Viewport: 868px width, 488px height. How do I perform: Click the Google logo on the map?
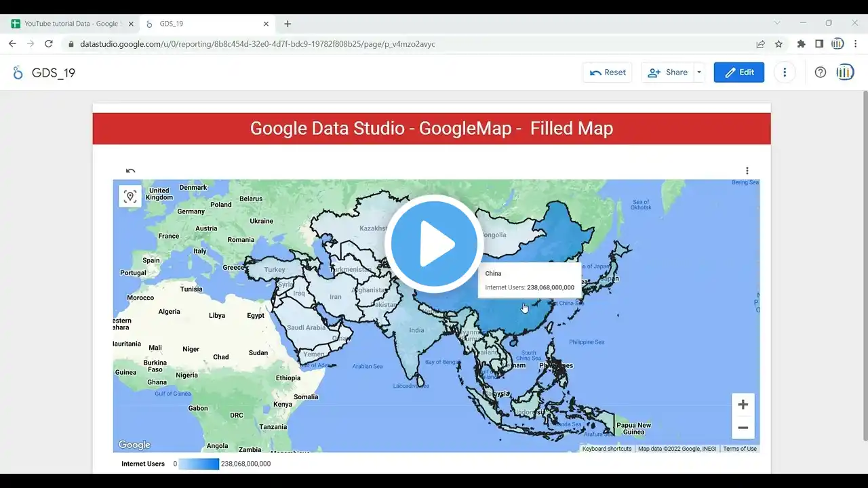click(134, 445)
